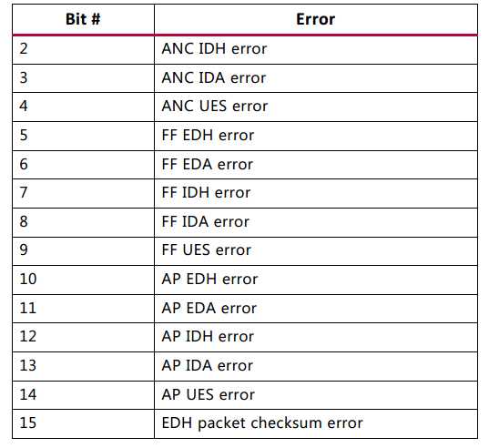Click bit number 10 cell
Viewport: 489px width, 448px height.
pyautogui.click(x=83, y=280)
